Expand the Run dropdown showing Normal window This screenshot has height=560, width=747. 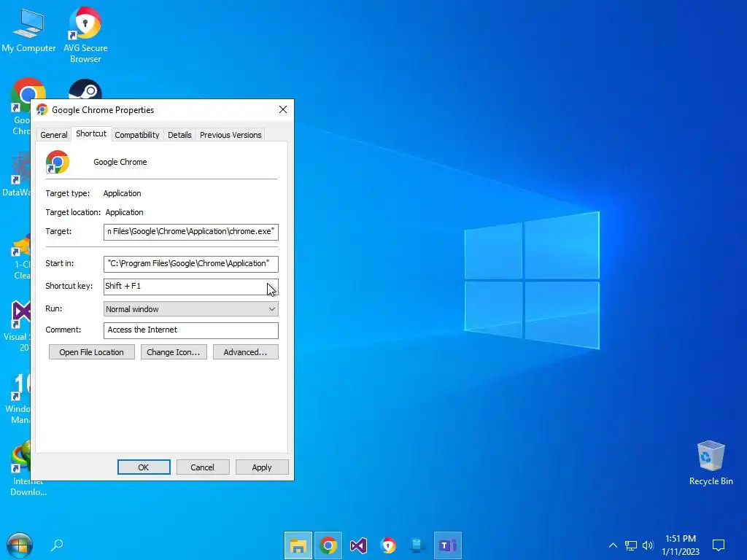point(191,309)
